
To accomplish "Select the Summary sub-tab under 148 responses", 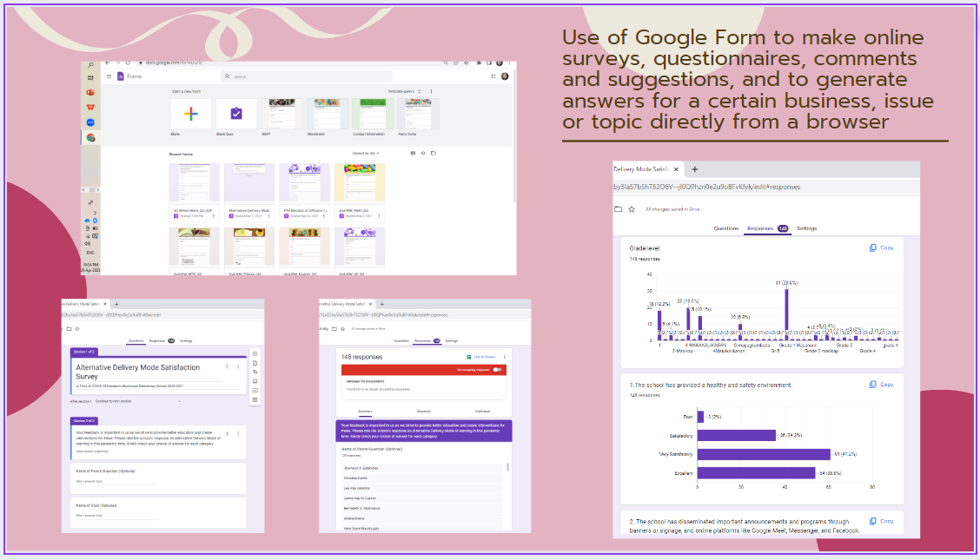I will 366,412.
